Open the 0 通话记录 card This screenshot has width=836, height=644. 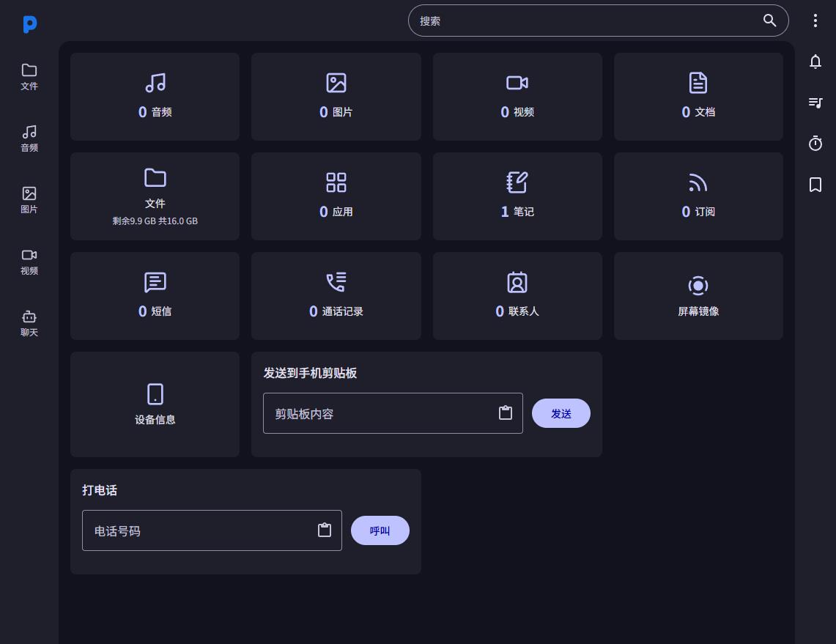click(x=336, y=296)
